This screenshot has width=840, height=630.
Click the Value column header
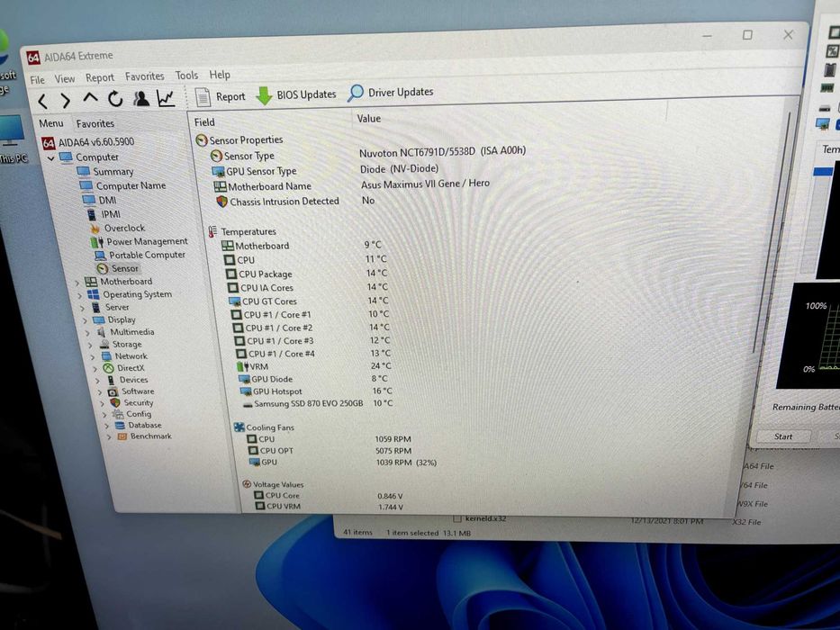[x=369, y=119]
